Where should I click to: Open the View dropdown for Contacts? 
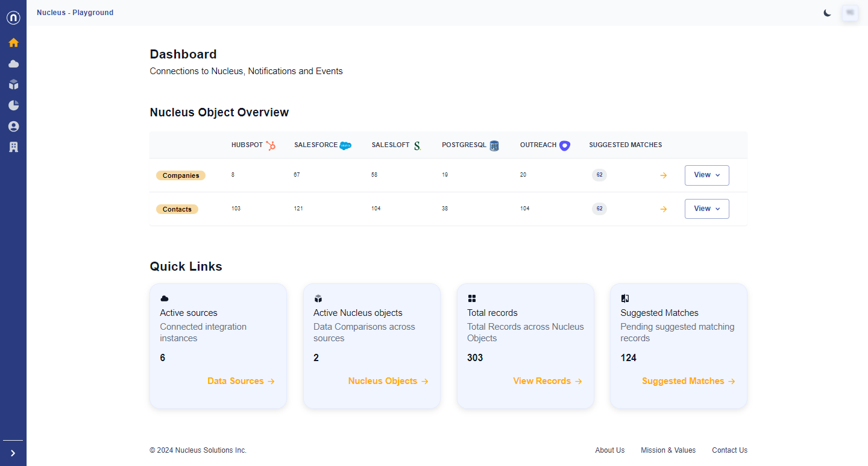pyautogui.click(x=706, y=209)
